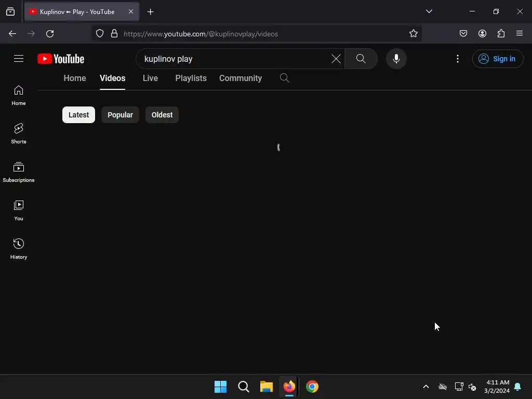The image size is (532, 399).
Task: Open network status tray icon
Action: pos(459,387)
